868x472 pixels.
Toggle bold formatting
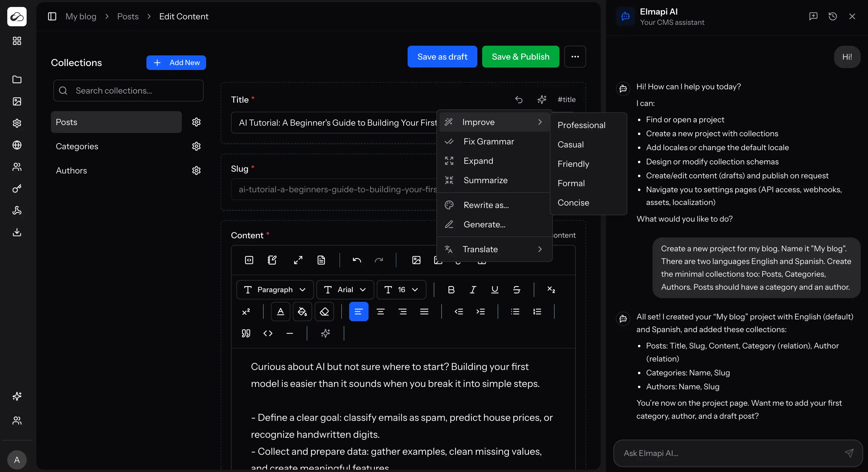click(451, 289)
